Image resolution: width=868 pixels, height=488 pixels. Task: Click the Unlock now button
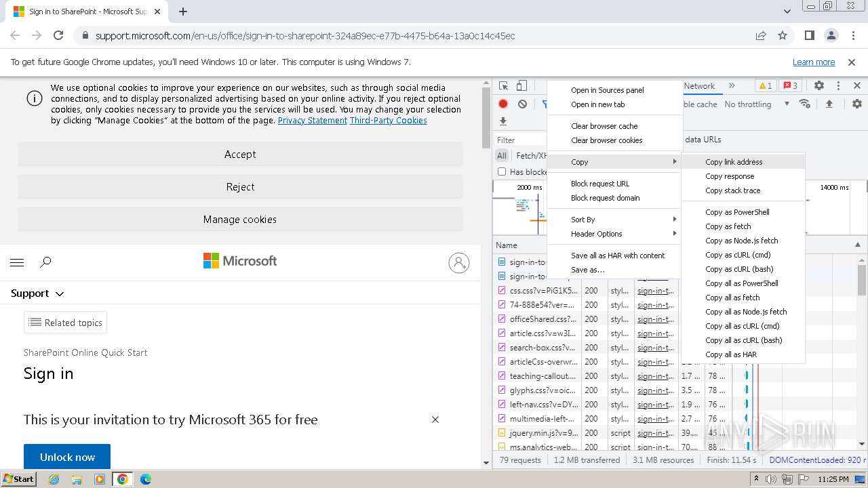click(67, 457)
